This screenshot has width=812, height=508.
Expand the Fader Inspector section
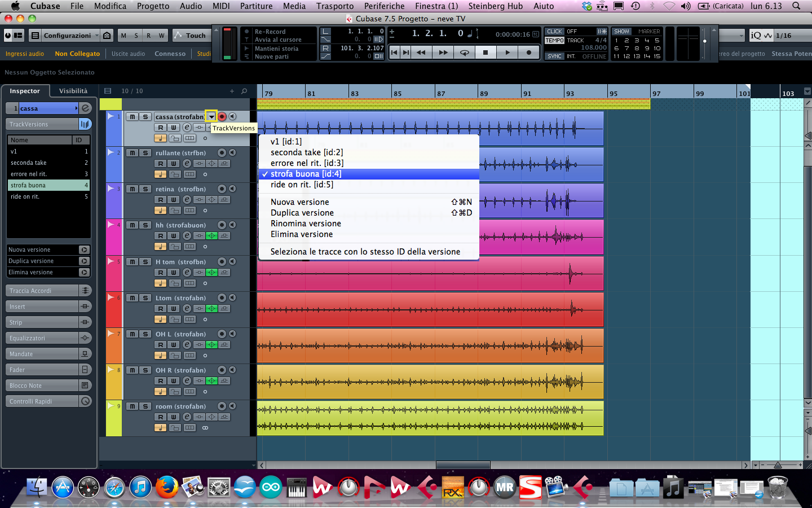[48, 370]
